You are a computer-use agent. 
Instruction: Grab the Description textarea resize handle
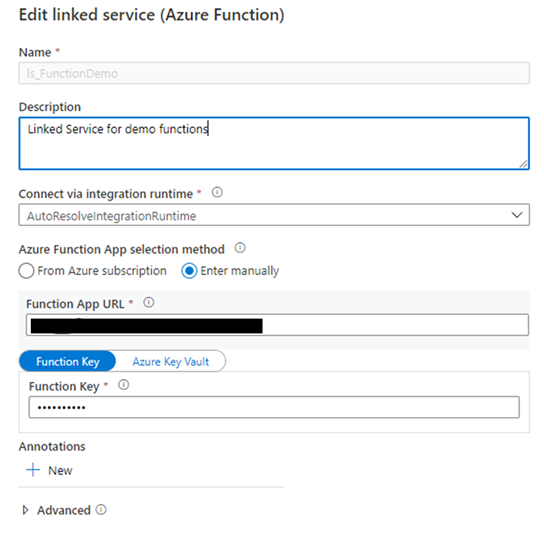tap(524, 164)
